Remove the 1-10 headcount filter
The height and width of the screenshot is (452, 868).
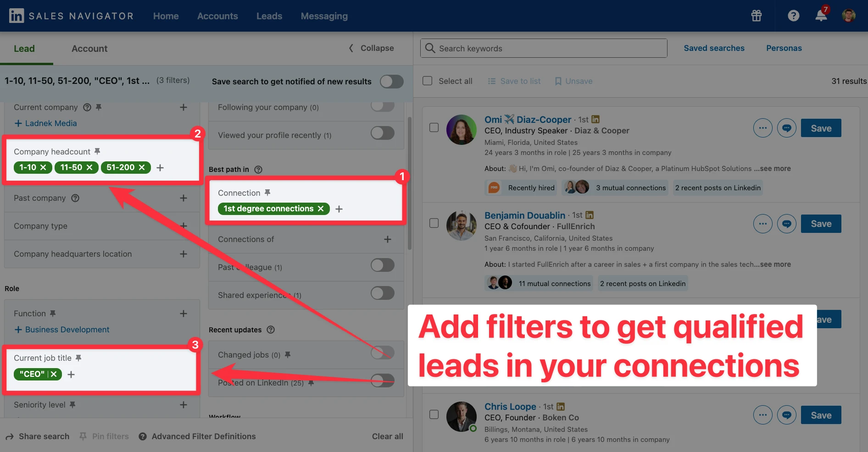tap(43, 167)
